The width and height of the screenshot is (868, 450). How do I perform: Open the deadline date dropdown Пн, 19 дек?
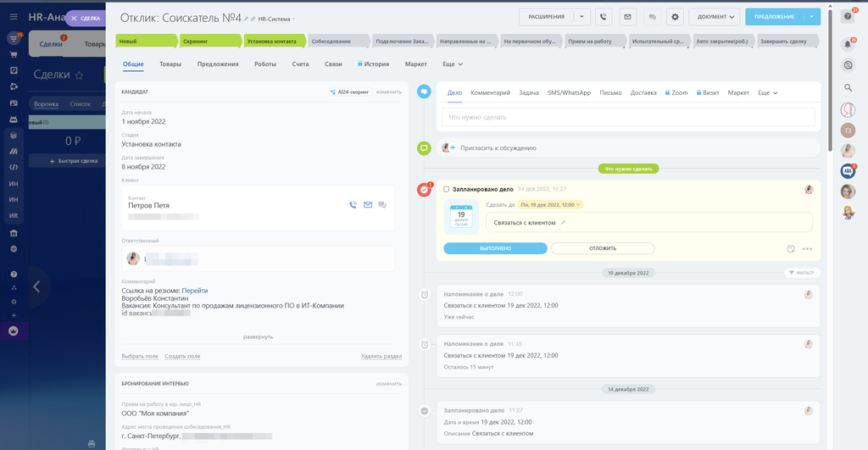551,204
